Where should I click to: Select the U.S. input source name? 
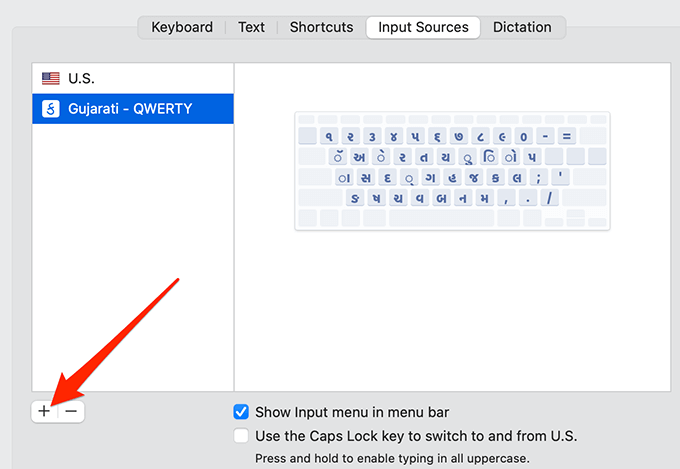click(x=82, y=78)
